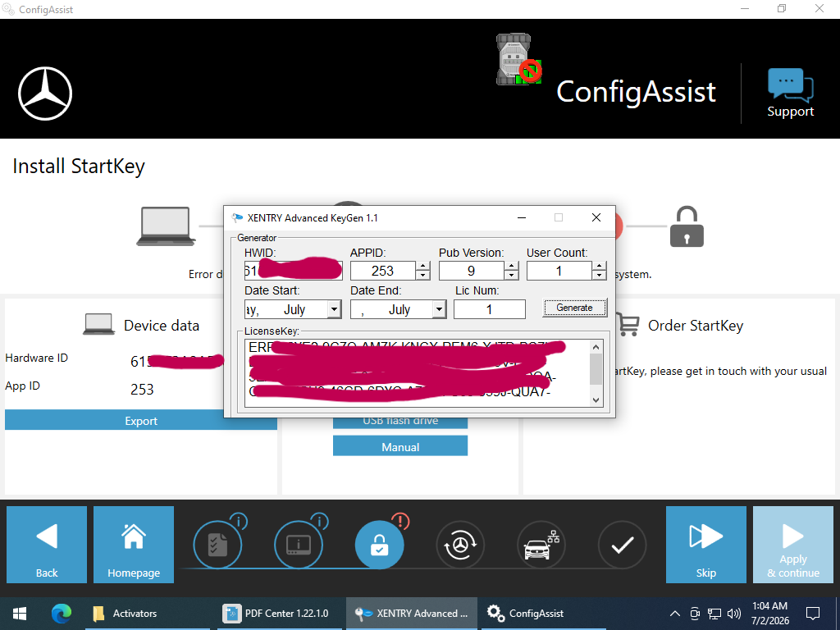Image resolution: width=840 pixels, height=630 pixels.
Task: Open the tablet info step icon
Action: (299, 546)
